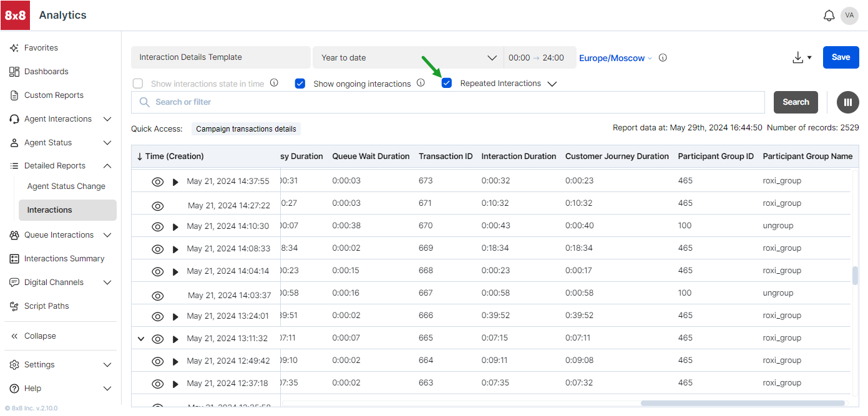Click the Interaction Details Template name field
This screenshot has height=416, width=868.
pyautogui.click(x=220, y=57)
